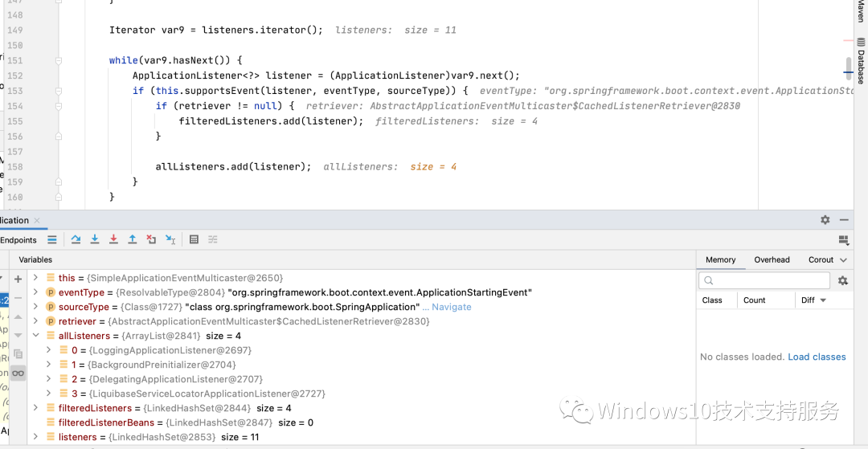Screen dimensions: 868x449
Task: Add a new watch with plus icon
Action: click(18, 280)
